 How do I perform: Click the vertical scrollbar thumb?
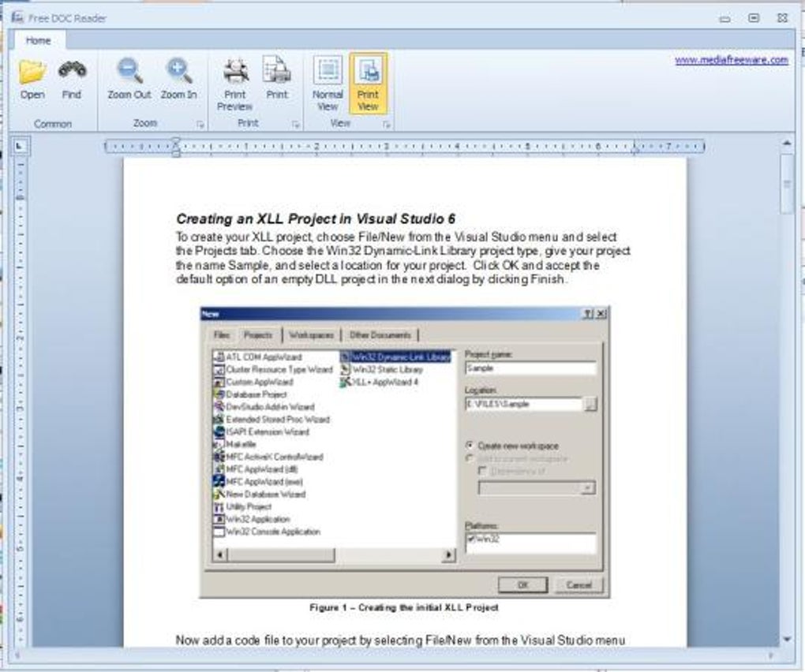pyautogui.click(x=787, y=184)
